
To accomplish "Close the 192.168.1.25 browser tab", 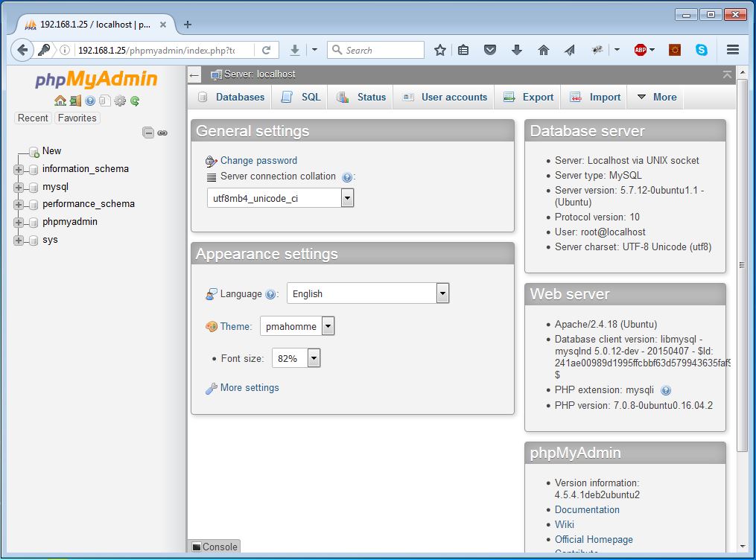I will 163,25.
